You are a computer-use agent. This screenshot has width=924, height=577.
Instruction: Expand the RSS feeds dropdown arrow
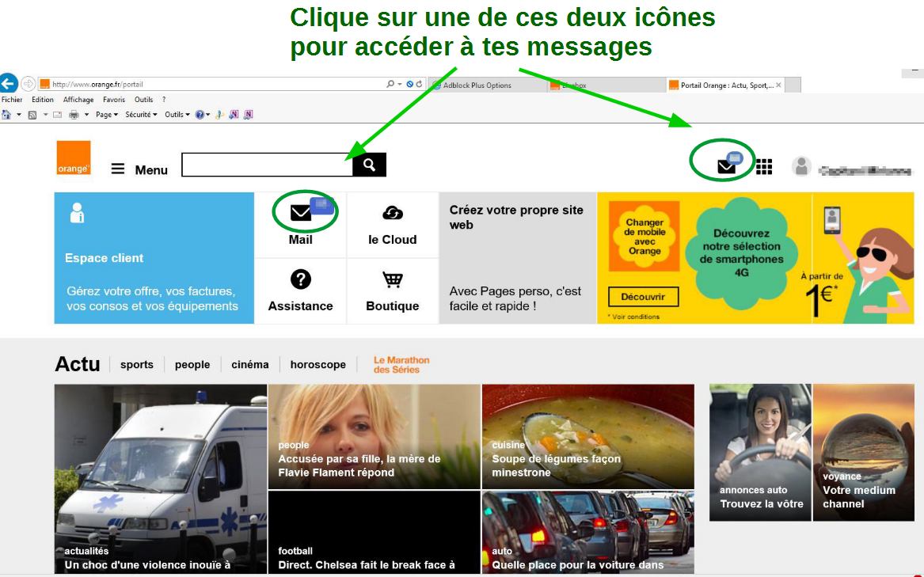45,115
